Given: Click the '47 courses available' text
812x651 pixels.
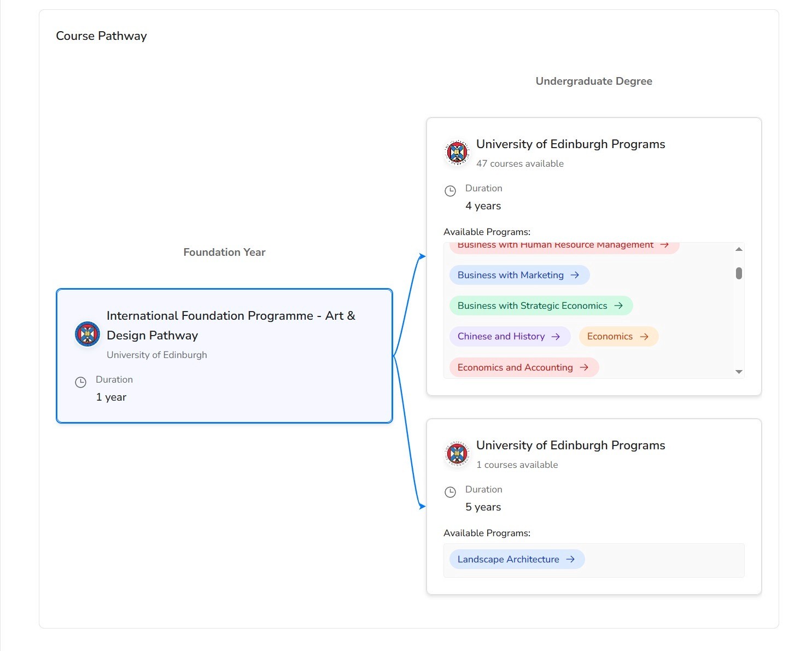Looking at the screenshot, I should 520,163.
